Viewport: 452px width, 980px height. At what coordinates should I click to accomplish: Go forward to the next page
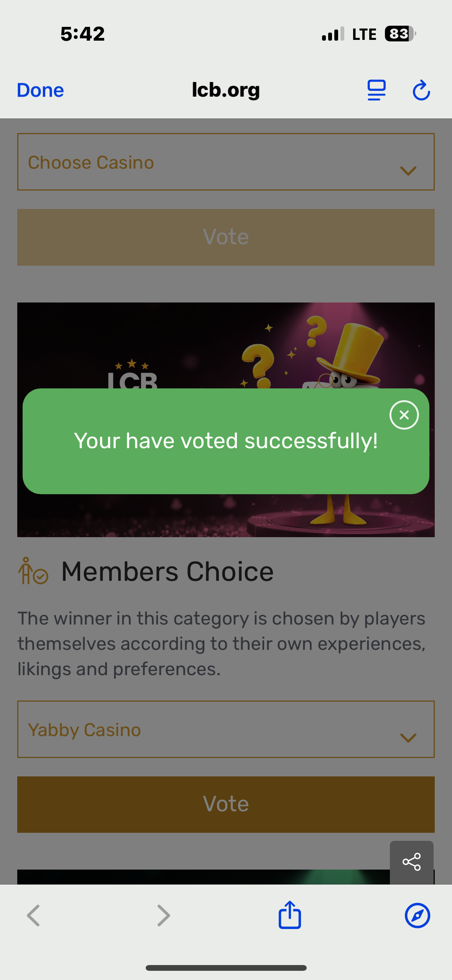click(x=164, y=916)
